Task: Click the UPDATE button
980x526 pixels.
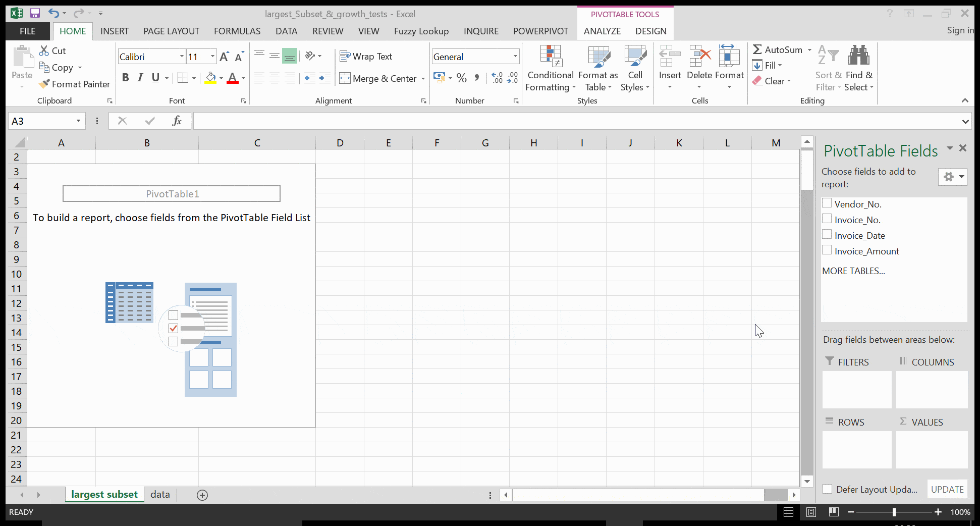Action: point(947,489)
